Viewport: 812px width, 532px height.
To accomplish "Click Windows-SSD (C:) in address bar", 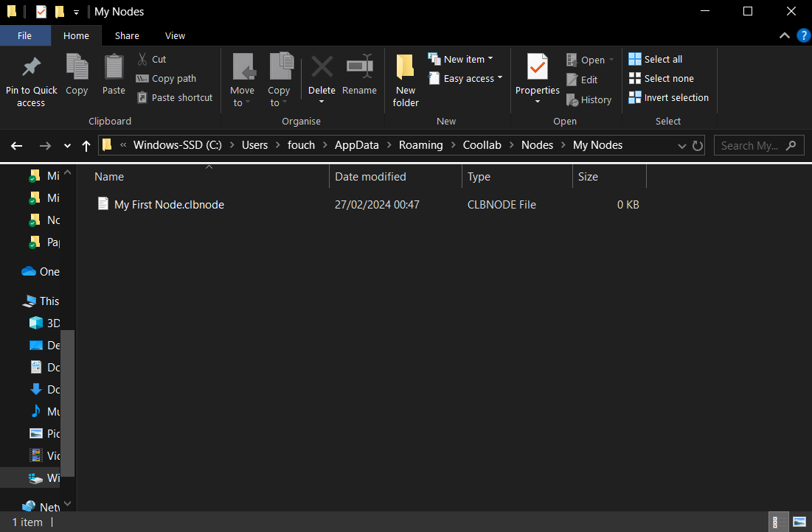I will [x=178, y=145].
